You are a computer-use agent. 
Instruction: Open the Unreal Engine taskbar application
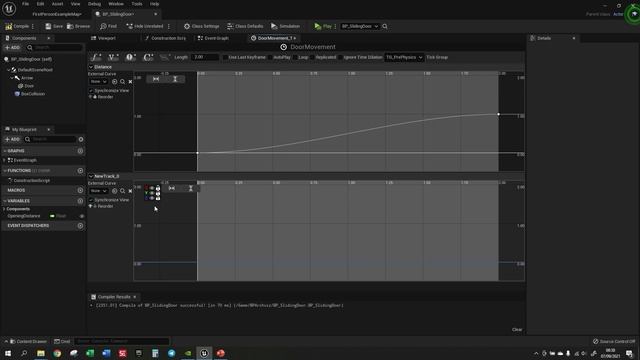[x=204, y=353]
